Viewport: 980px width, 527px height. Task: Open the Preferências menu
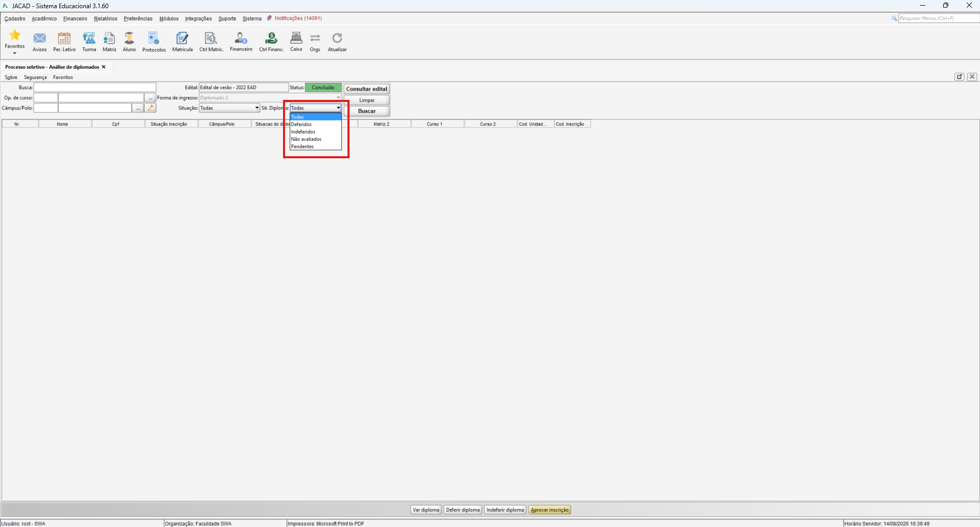pyautogui.click(x=138, y=18)
